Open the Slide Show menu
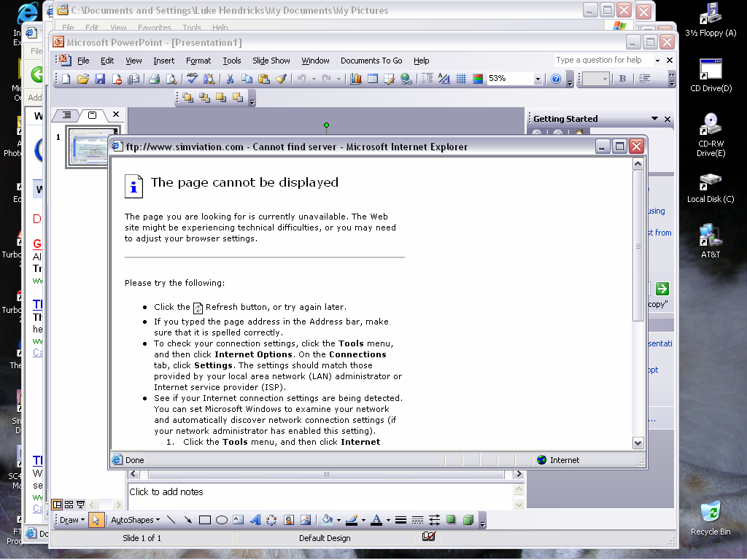Image resolution: width=747 pixels, height=560 pixels. (271, 61)
